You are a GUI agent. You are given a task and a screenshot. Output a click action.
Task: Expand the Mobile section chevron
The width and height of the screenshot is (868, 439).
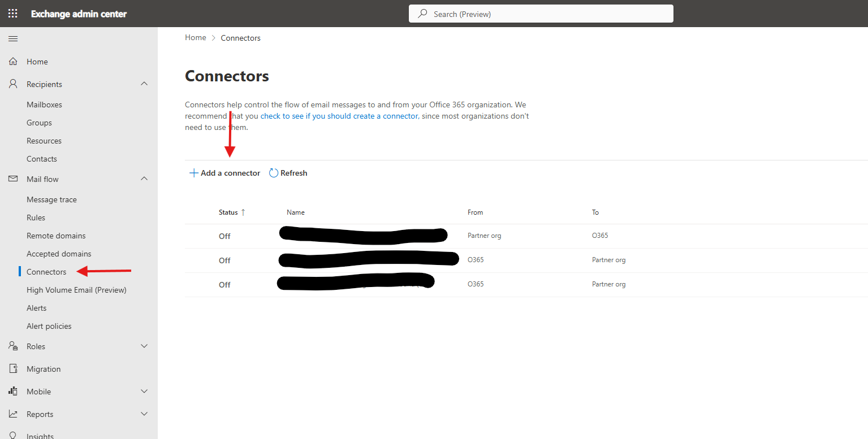coord(144,392)
